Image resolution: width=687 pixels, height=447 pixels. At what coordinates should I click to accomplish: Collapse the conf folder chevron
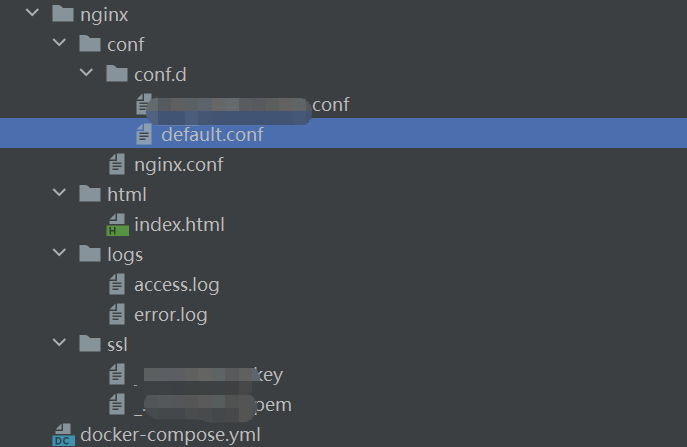coord(60,44)
